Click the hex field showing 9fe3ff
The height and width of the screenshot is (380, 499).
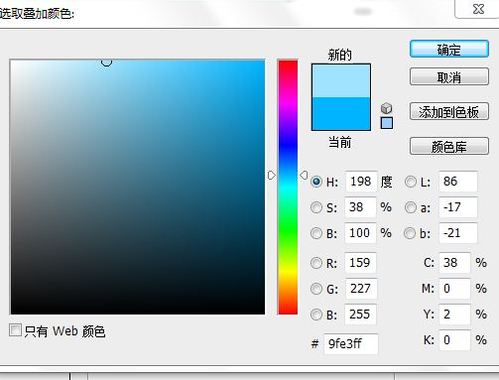351,344
